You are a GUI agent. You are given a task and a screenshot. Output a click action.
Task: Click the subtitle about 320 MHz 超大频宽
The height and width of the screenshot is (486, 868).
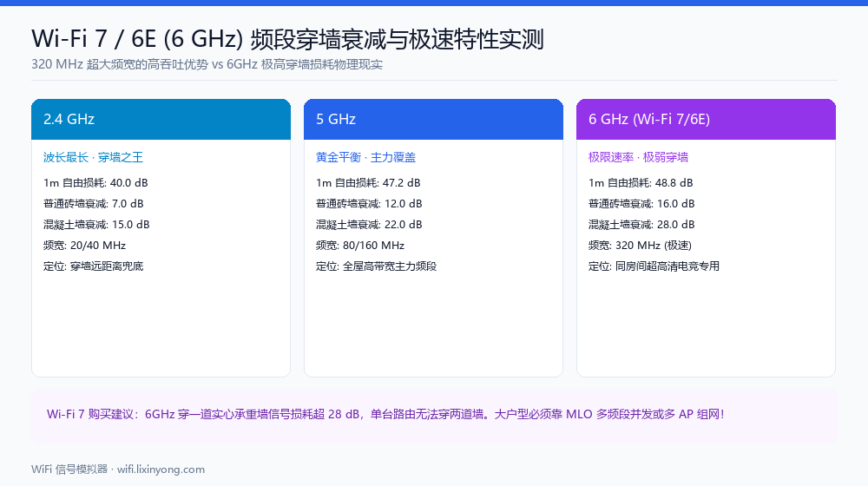click(207, 64)
